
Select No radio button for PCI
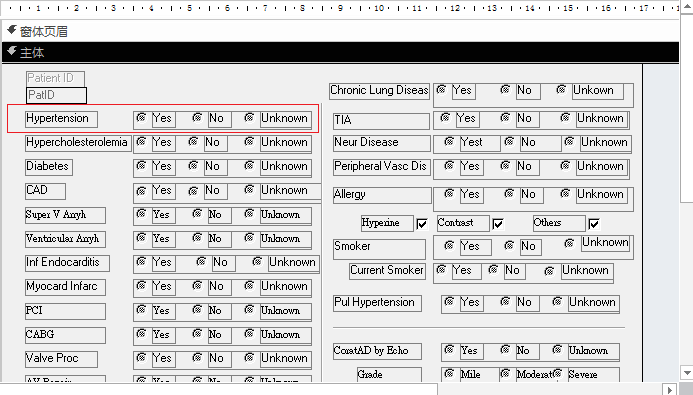pyautogui.click(x=197, y=310)
